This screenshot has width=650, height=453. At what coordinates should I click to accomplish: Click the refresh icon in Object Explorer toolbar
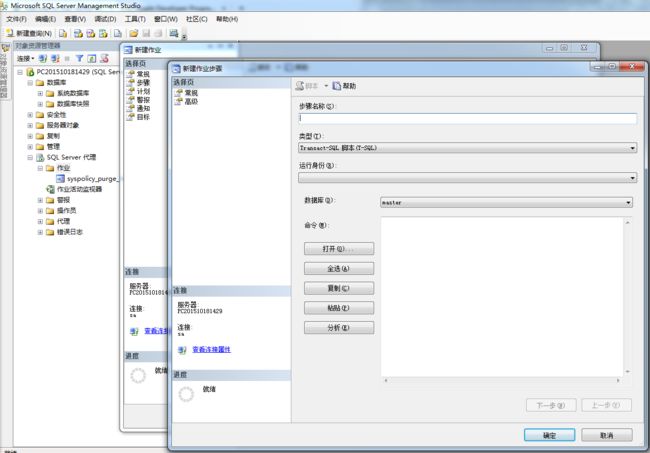pyautogui.click(x=92, y=58)
